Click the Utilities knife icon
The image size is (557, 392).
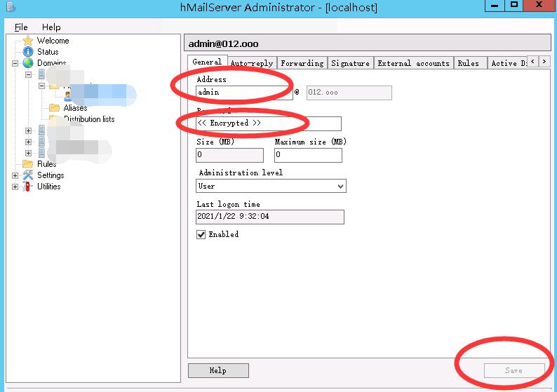pos(28,187)
